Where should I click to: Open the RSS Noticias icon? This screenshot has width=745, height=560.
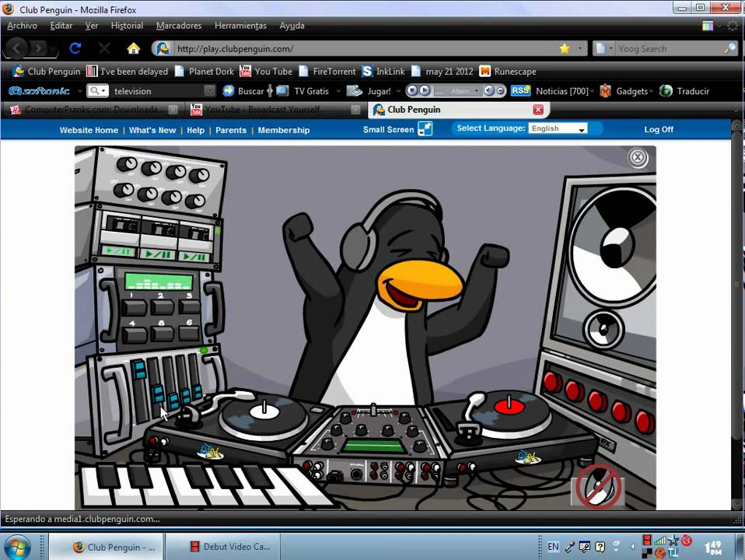tap(521, 90)
